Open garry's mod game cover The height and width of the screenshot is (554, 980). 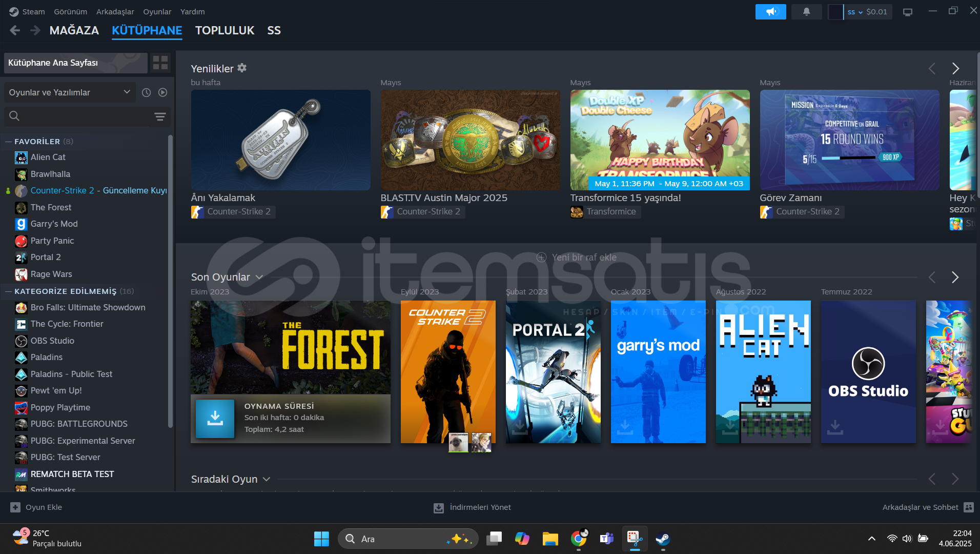(658, 372)
